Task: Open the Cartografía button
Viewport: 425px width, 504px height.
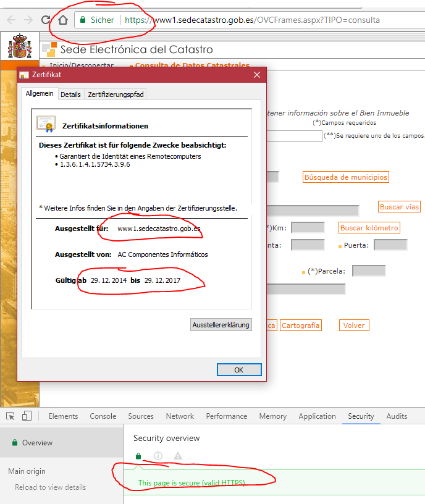Action: (301, 325)
